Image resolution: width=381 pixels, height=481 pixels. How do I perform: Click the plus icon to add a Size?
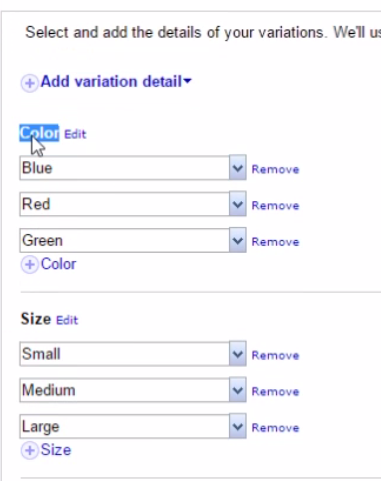click(x=29, y=451)
